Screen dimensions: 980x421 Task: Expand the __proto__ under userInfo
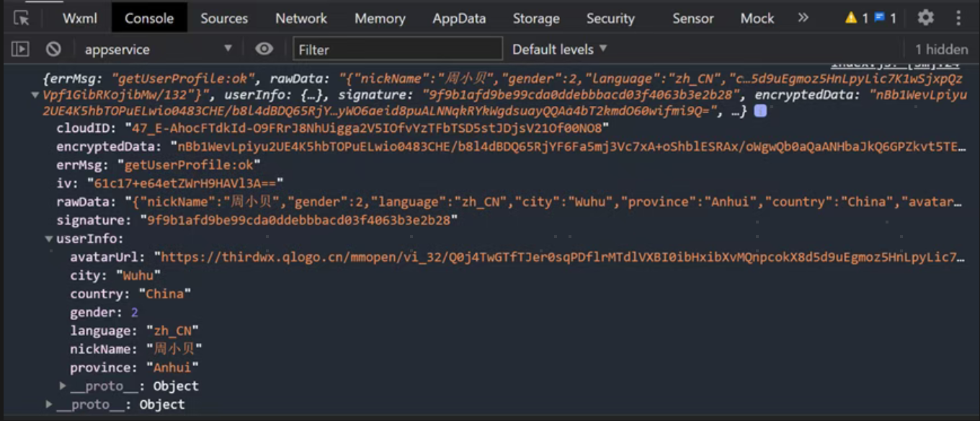(x=63, y=386)
